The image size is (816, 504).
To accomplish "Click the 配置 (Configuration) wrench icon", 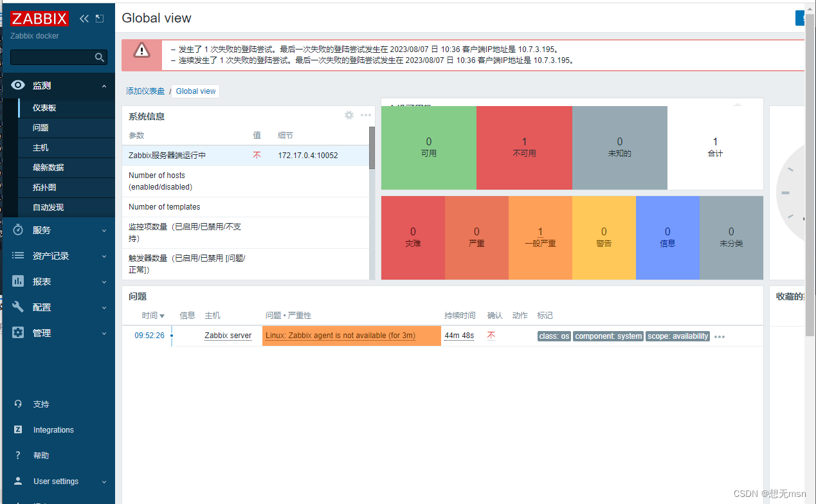I will coord(18,307).
